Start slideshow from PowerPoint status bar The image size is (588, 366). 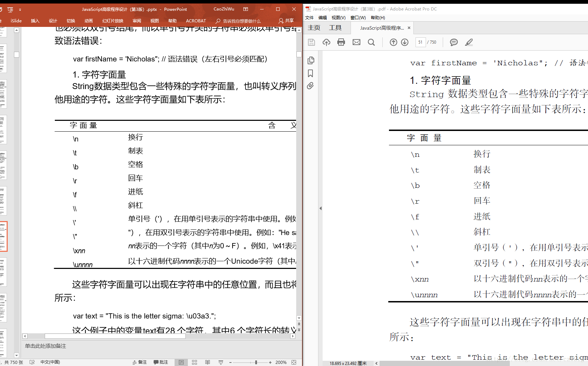click(x=221, y=363)
